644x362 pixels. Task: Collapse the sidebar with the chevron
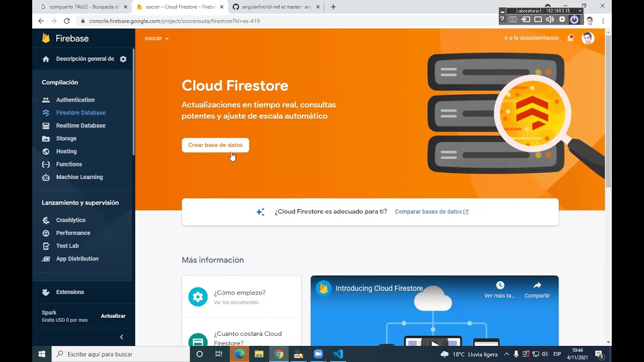tap(121, 337)
